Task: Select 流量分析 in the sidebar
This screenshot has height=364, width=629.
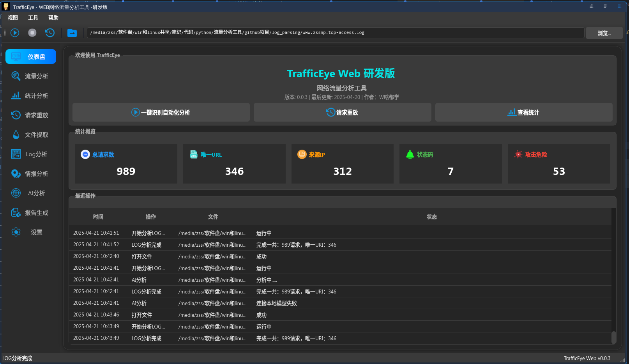Action: pos(30,76)
